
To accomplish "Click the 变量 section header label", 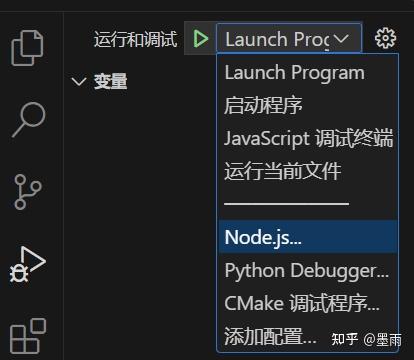I will point(110,81).
